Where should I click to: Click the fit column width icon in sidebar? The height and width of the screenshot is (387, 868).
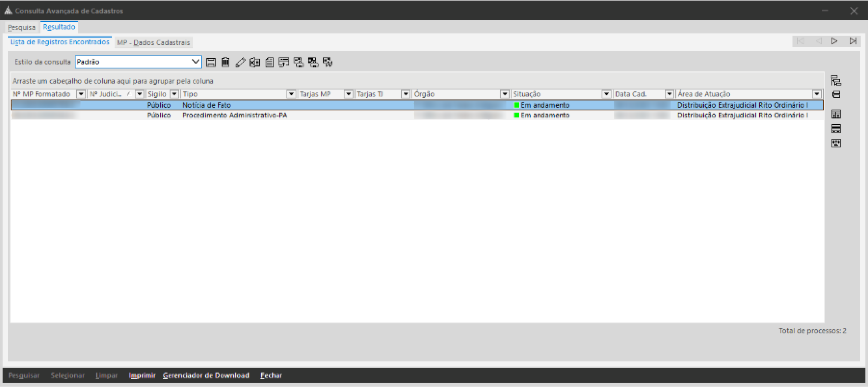tap(836, 143)
